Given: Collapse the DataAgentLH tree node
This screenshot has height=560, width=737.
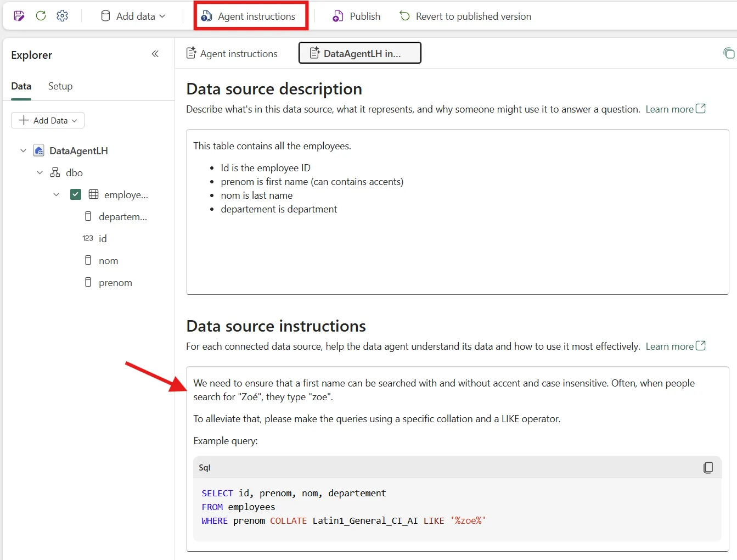Looking at the screenshot, I should [23, 150].
